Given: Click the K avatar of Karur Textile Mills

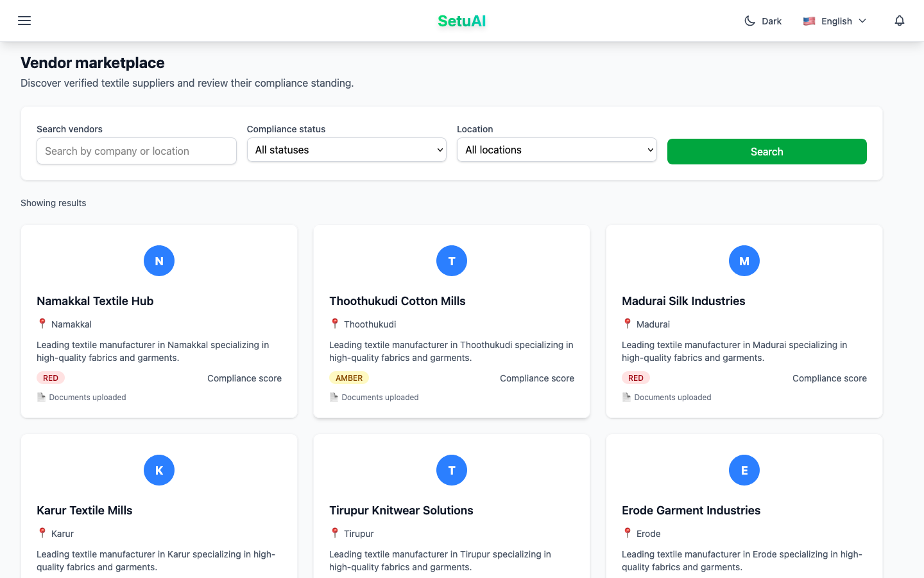Looking at the screenshot, I should (159, 470).
